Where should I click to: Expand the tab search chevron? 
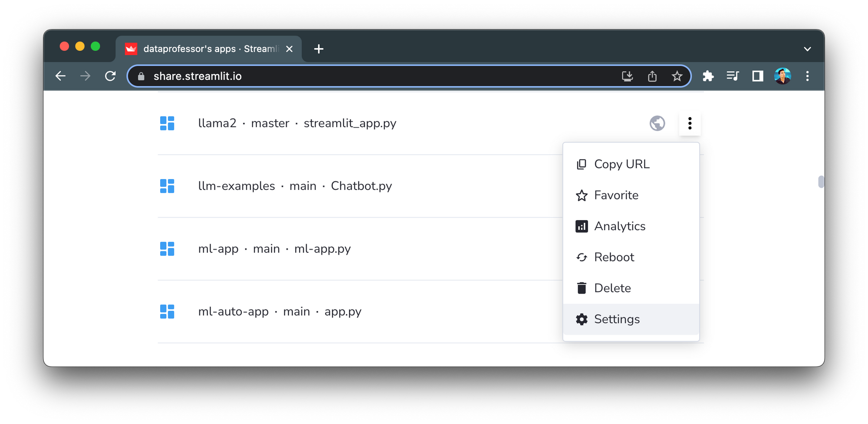point(807,49)
